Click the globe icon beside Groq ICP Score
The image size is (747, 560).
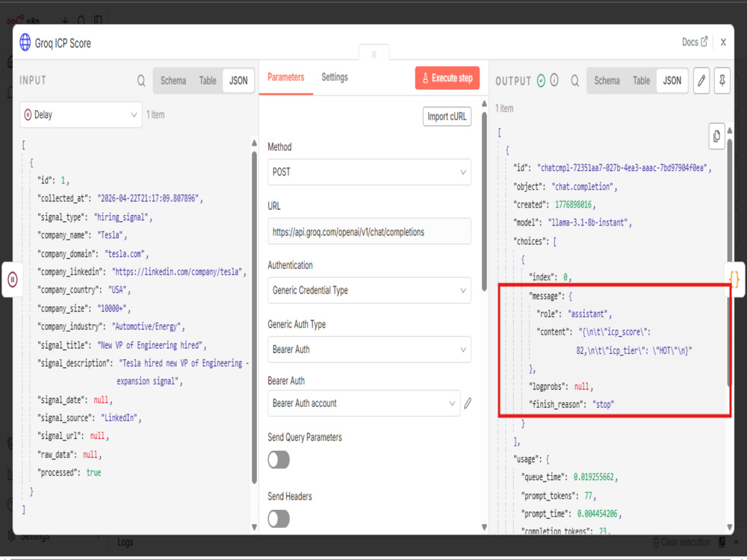(x=25, y=43)
